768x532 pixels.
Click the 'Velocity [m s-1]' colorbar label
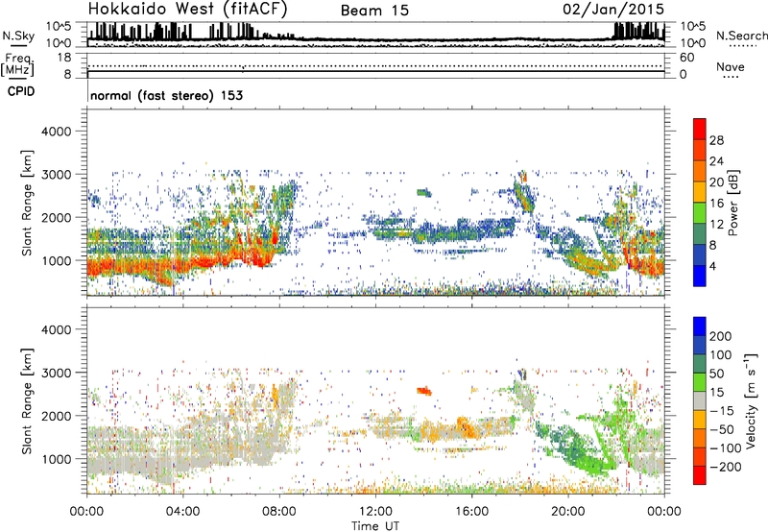pyautogui.click(x=751, y=400)
